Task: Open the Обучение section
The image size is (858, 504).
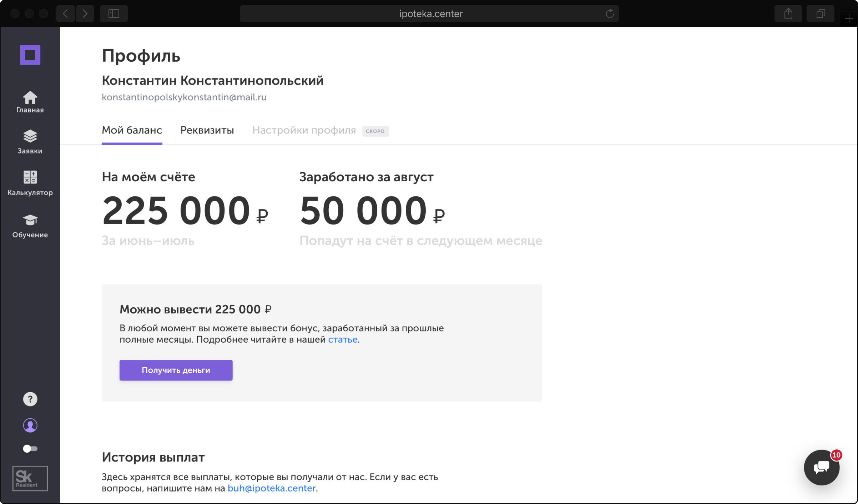Action: click(30, 226)
